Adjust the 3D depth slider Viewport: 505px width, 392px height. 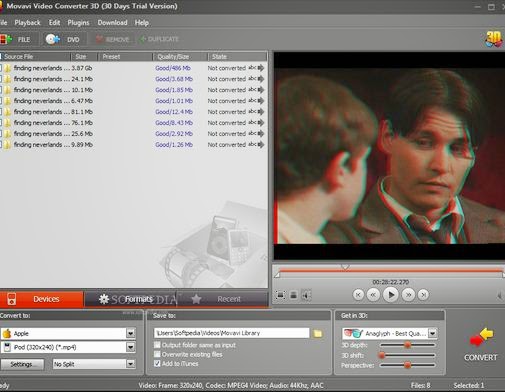click(408, 345)
